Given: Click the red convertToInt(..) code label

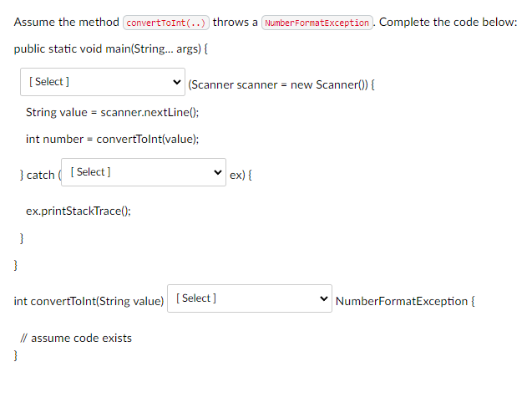Looking at the screenshot, I should [x=166, y=23].
